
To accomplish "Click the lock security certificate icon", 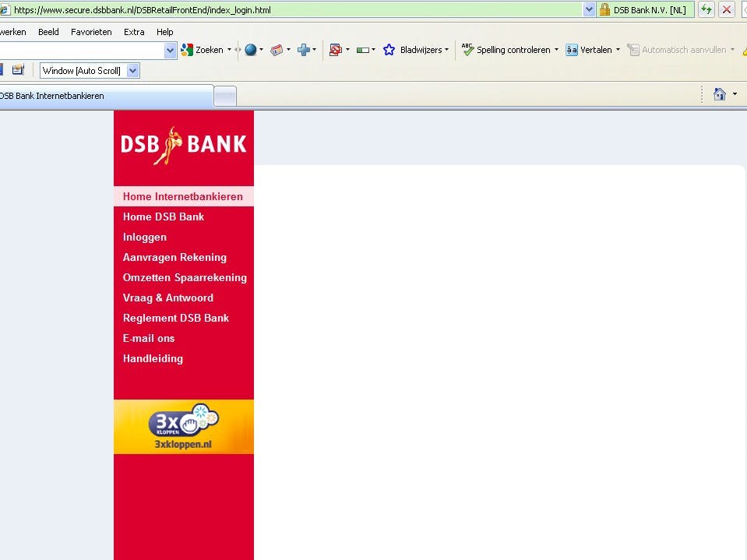I will (x=604, y=10).
